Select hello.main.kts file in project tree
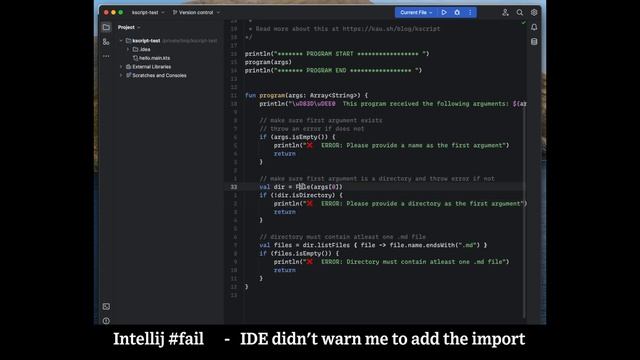Viewport: 640px width, 360px height. [154, 58]
